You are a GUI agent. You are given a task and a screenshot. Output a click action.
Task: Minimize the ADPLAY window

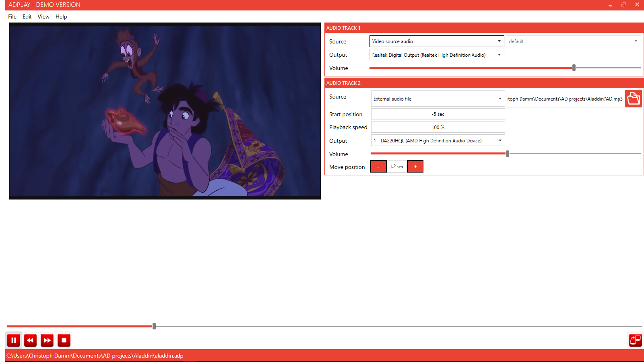pos(611,5)
